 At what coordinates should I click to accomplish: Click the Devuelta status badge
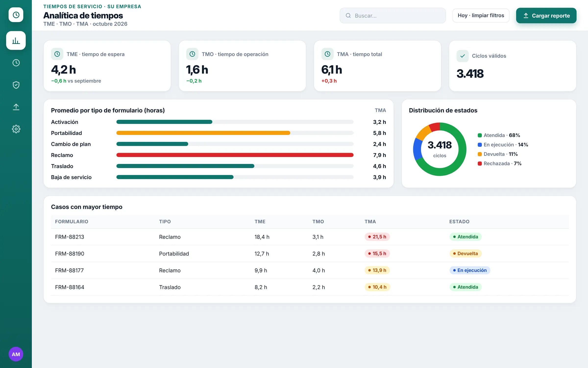click(465, 253)
